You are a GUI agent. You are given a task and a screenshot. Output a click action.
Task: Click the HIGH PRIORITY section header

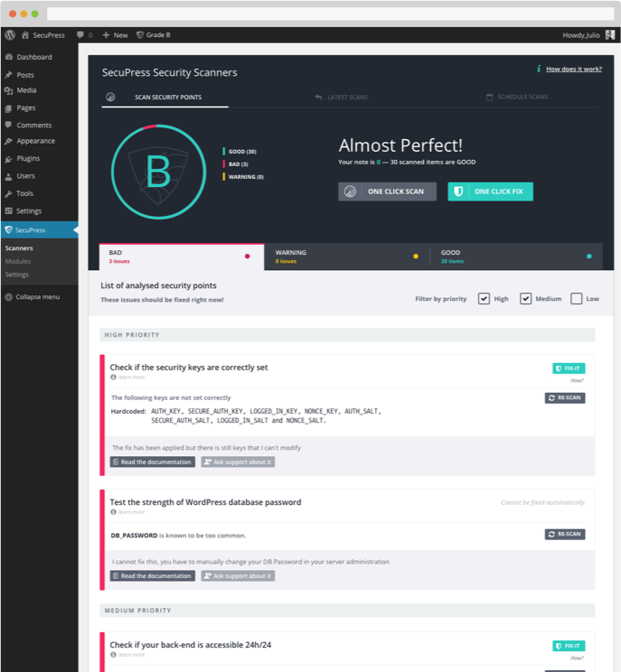pos(347,335)
